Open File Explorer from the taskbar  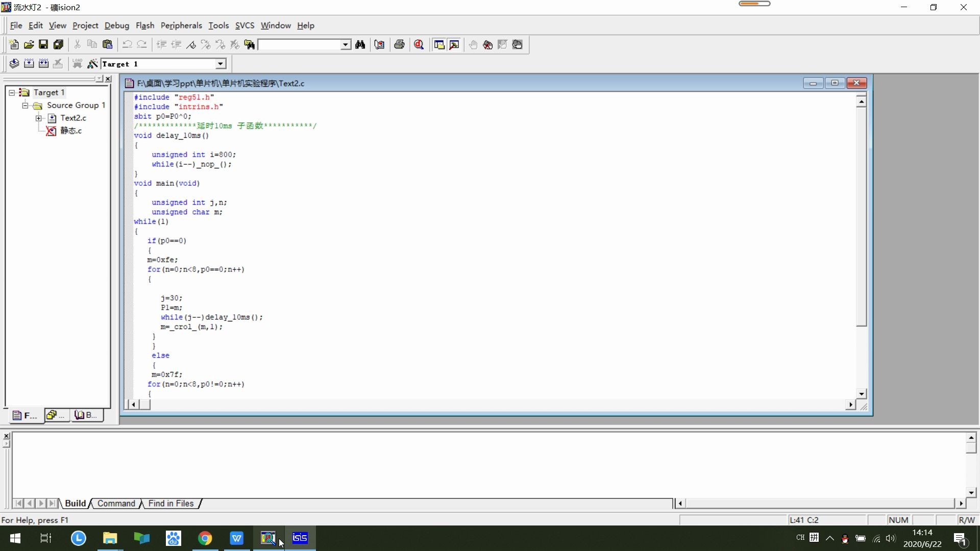click(110, 538)
